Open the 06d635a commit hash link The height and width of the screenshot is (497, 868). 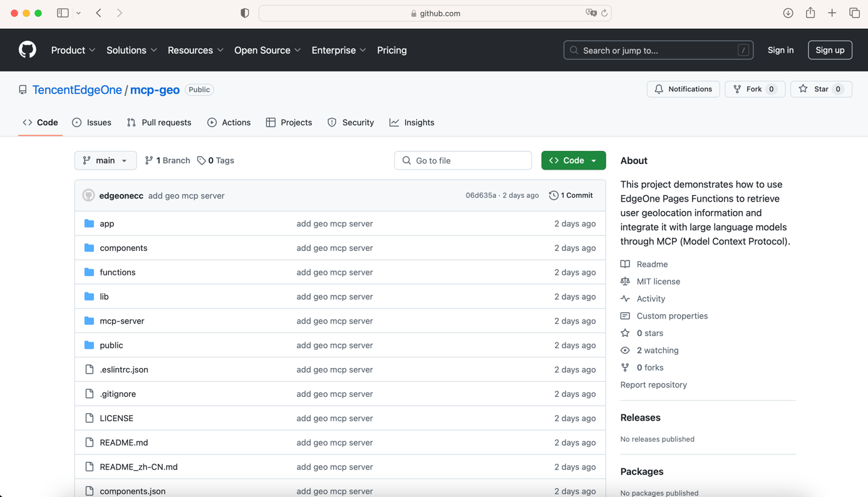point(480,195)
